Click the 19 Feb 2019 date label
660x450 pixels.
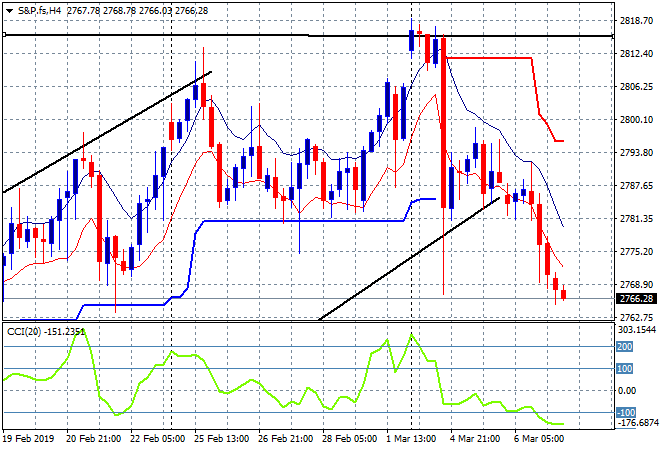point(29,439)
